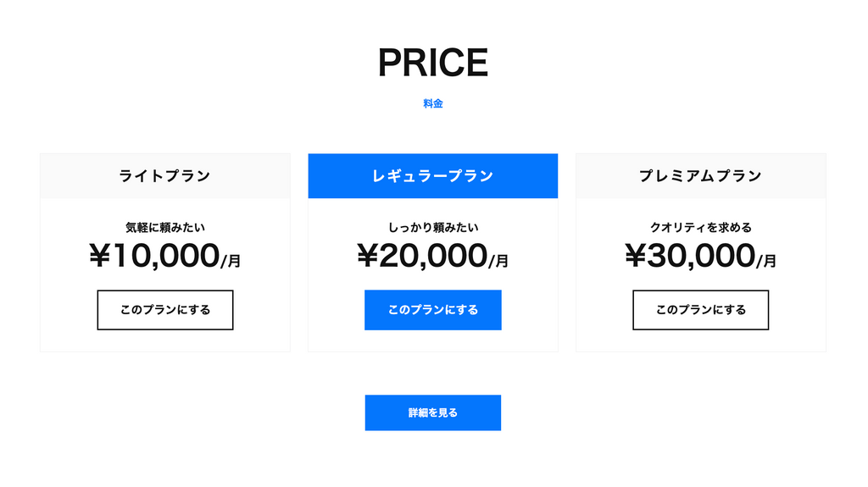Click the PRICE heading

point(433,63)
